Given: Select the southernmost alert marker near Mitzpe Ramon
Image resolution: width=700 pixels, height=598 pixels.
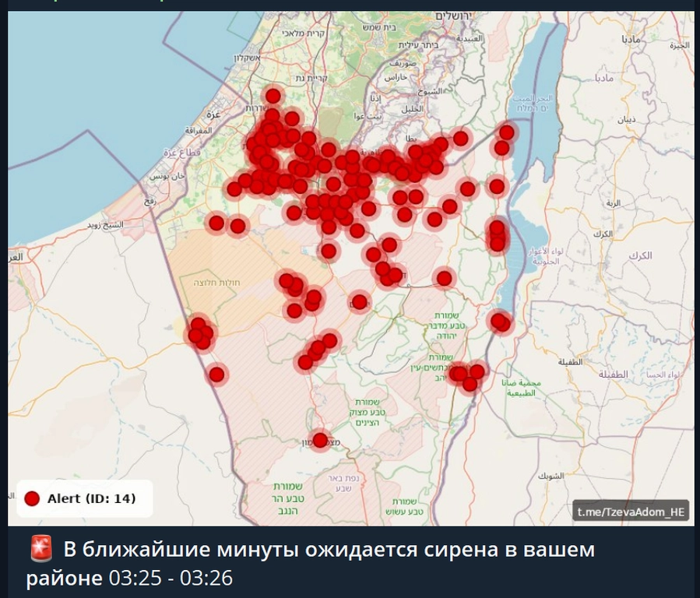Looking at the screenshot, I should [319, 440].
